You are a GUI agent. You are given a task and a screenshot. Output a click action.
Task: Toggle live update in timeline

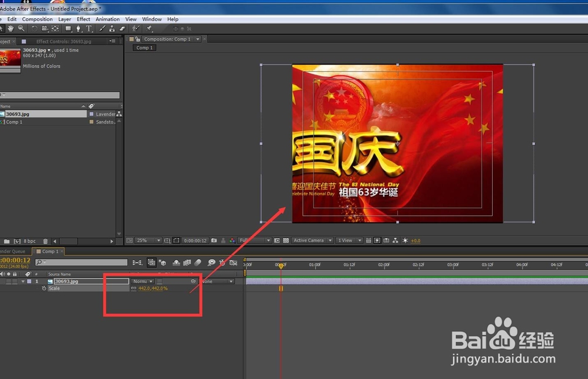click(151, 263)
